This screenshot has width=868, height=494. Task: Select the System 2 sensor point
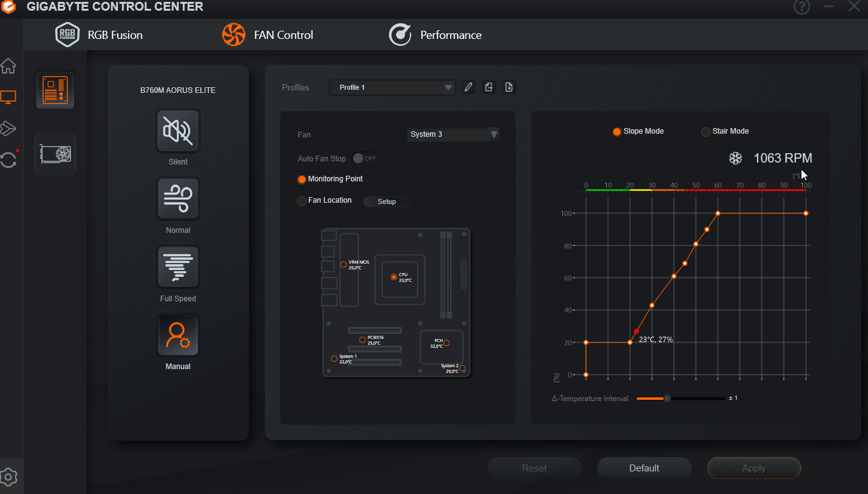[463, 368]
